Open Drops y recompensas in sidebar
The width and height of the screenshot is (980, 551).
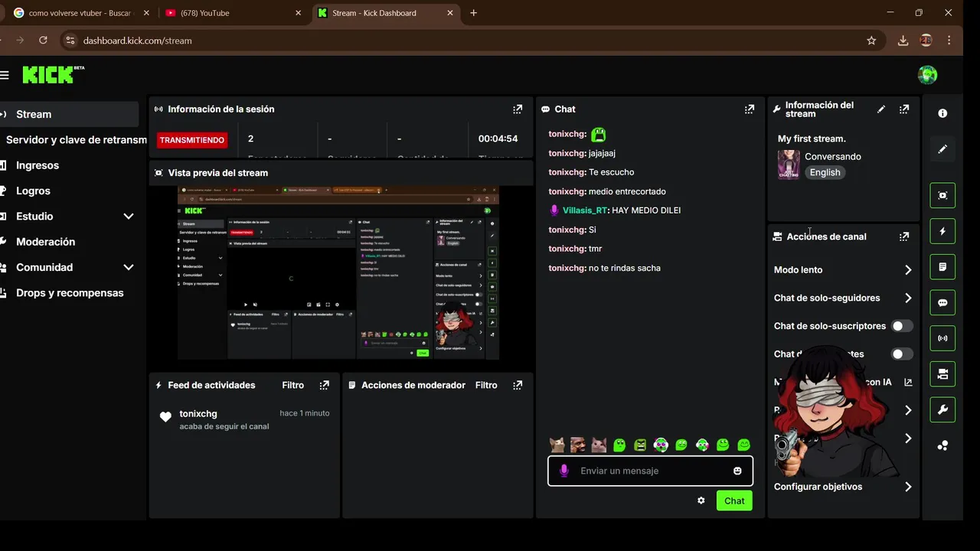70,293
